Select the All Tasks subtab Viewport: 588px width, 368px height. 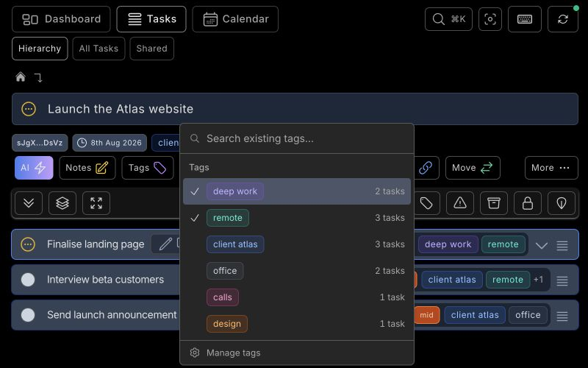tap(98, 49)
